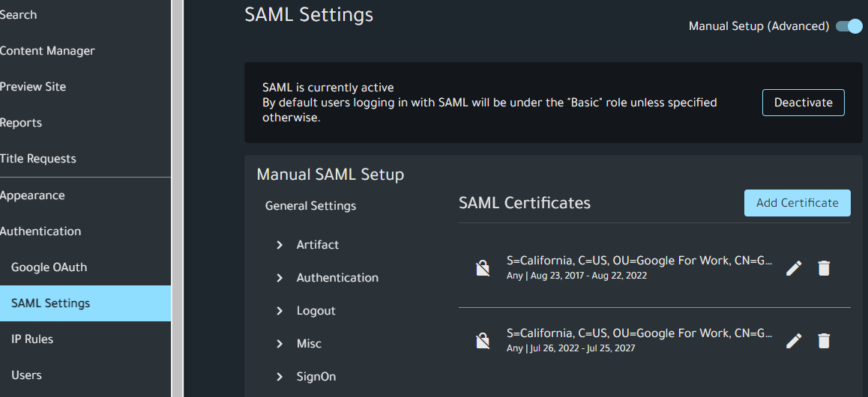Delete the Aug 23, 2017 certificate
This screenshot has width=868, height=397.
(x=824, y=268)
